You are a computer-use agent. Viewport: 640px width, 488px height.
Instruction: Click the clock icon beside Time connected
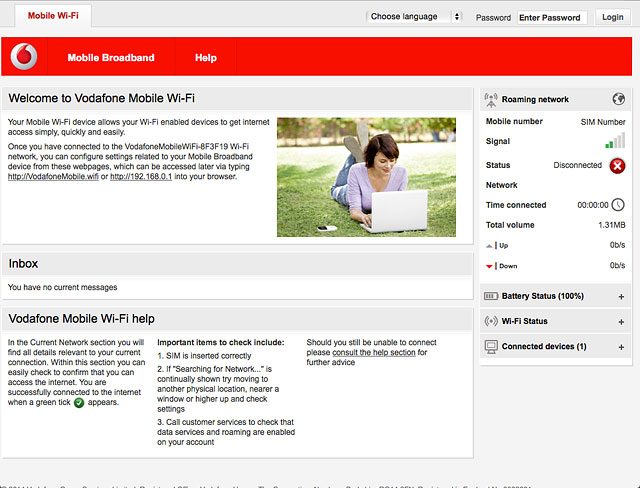click(618, 205)
